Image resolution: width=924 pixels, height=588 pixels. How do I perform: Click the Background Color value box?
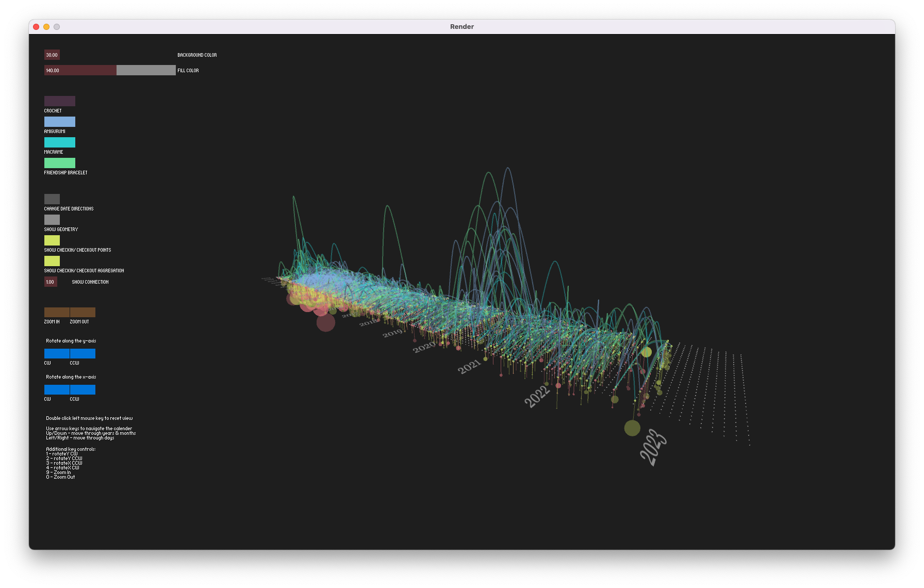(52, 55)
